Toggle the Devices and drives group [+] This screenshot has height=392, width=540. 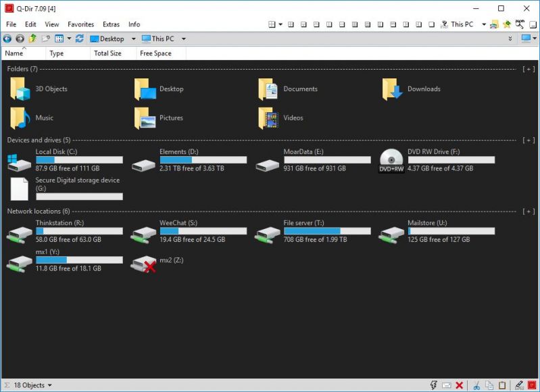529,140
